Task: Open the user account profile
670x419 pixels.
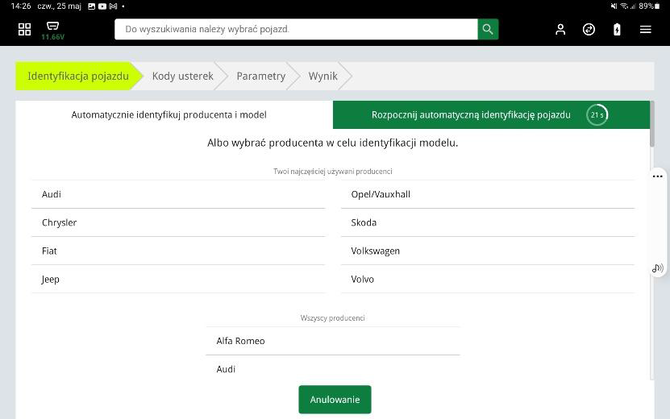Action: tap(560, 29)
